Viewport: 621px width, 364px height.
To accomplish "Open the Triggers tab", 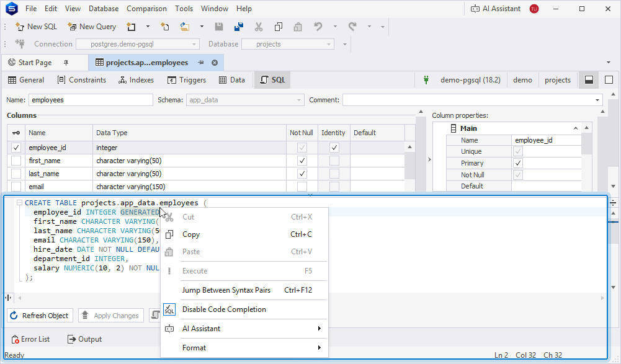I will pyautogui.click(x=187, y=80).
